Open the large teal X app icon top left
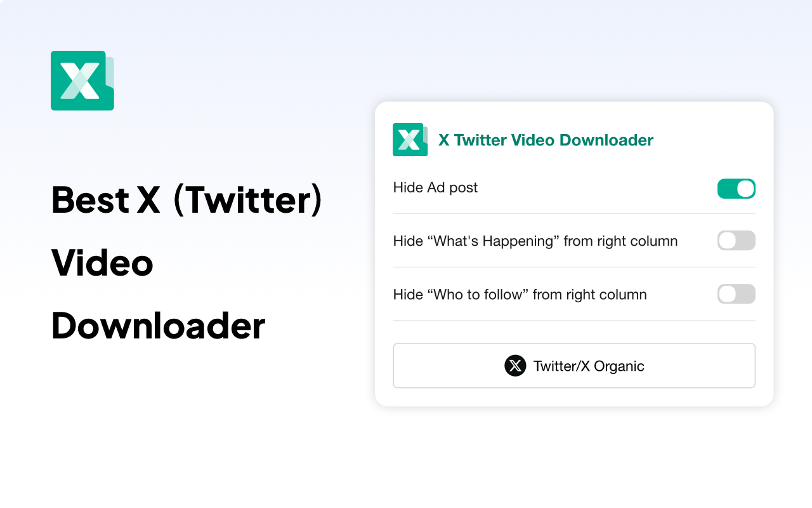Viewport: 812px width, 508px height. coord(82,81)
